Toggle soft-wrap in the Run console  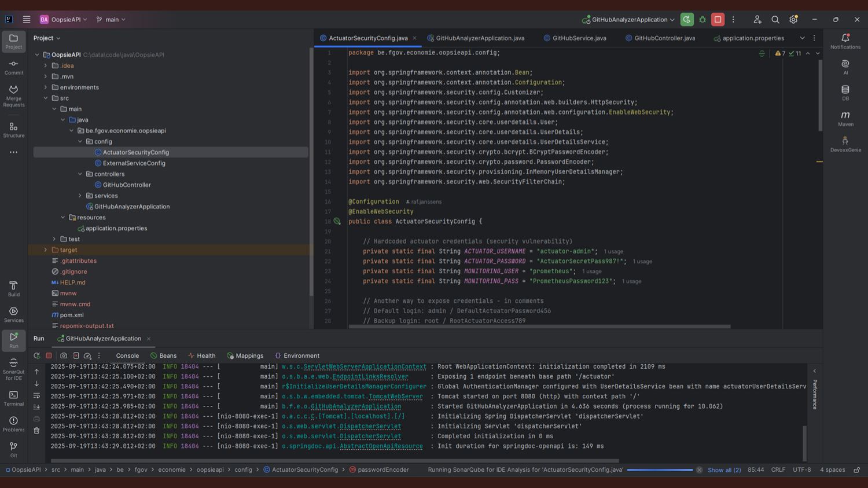click(x=36, y=395)
